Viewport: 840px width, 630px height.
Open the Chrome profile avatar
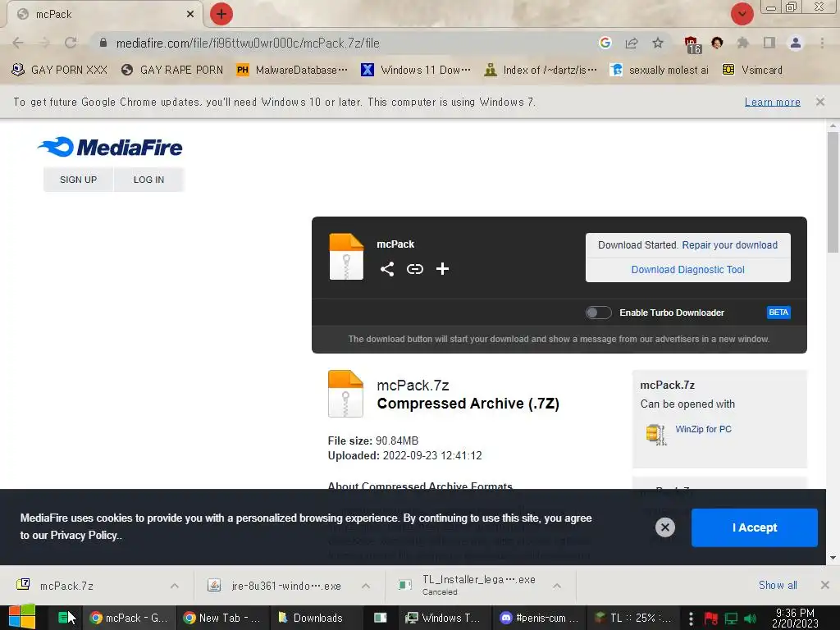coord(796,43)
